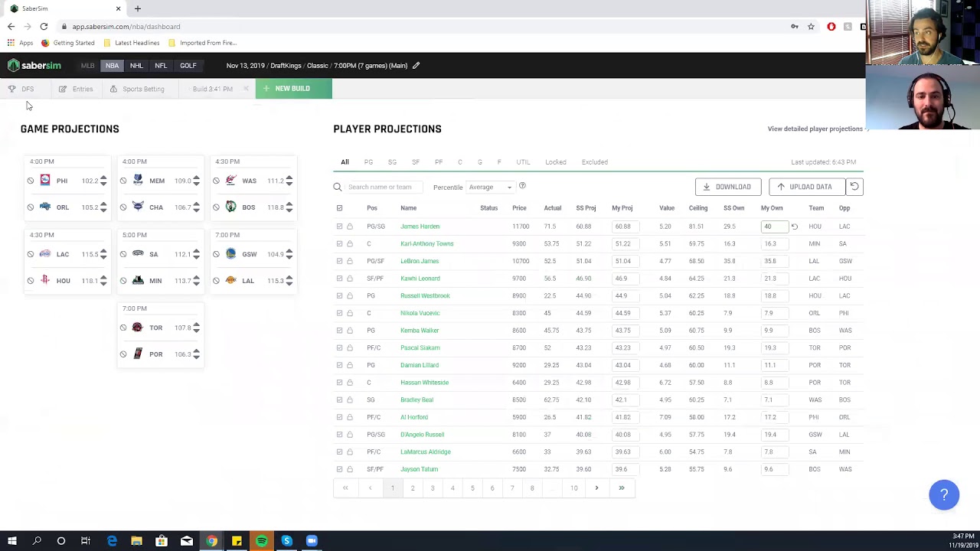The width and height of the screenshot is (980, 551).
Task: Open Hassan Whiteside's player link
Action: (424, 383)
